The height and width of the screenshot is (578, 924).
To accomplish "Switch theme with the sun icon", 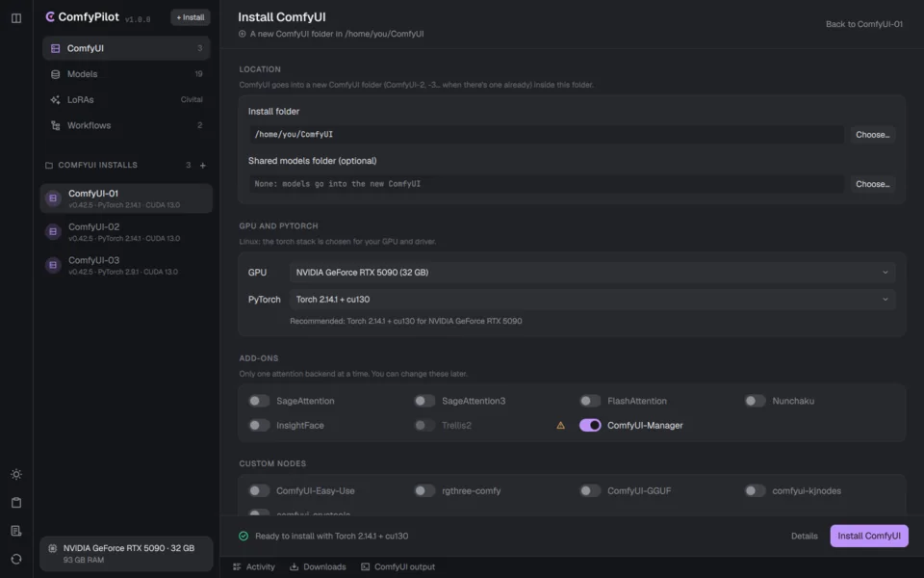I will pyautogui.click(x=16, y=474).
